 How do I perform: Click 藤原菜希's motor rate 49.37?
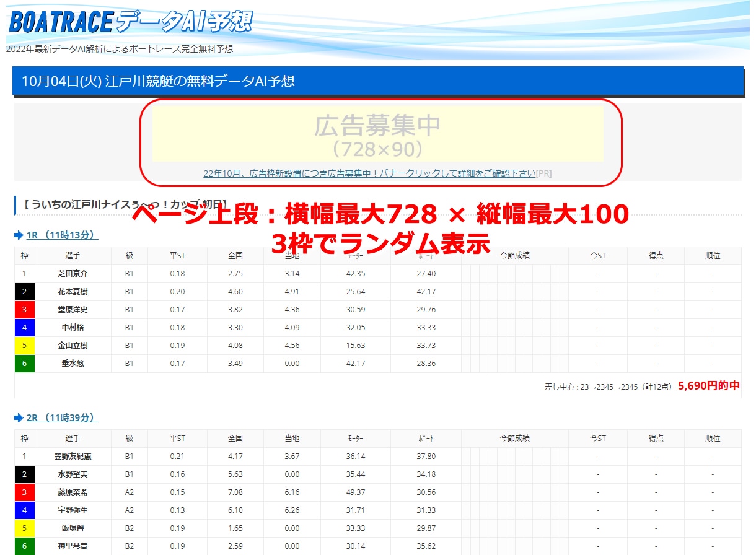click(356, 492)
